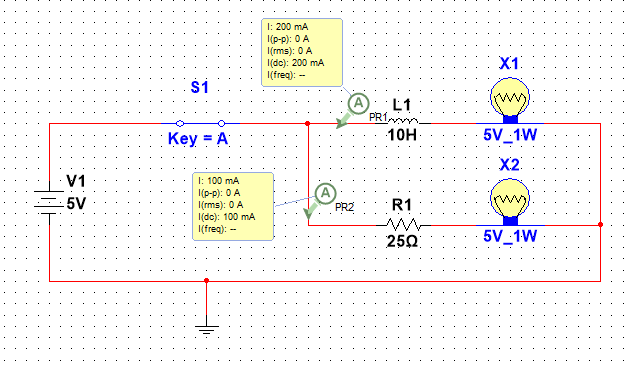Select the 'PR2' probe label
This screenshot has height=371, width=625.
tap(344, 207)
